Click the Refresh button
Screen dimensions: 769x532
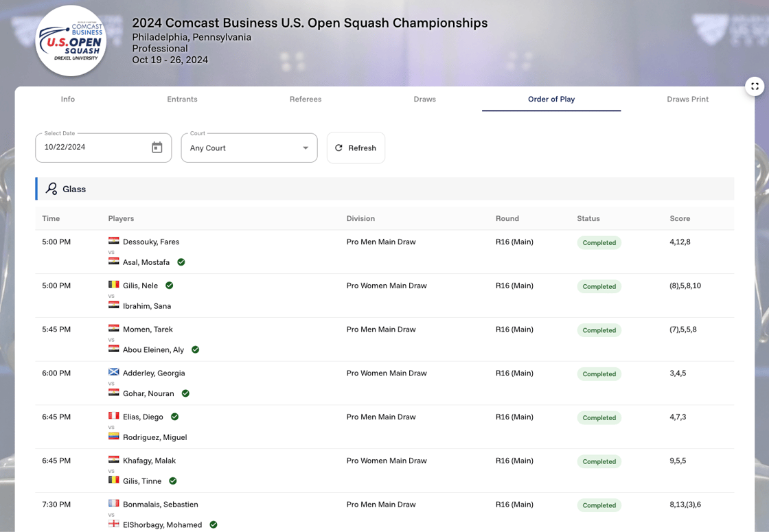356,148
